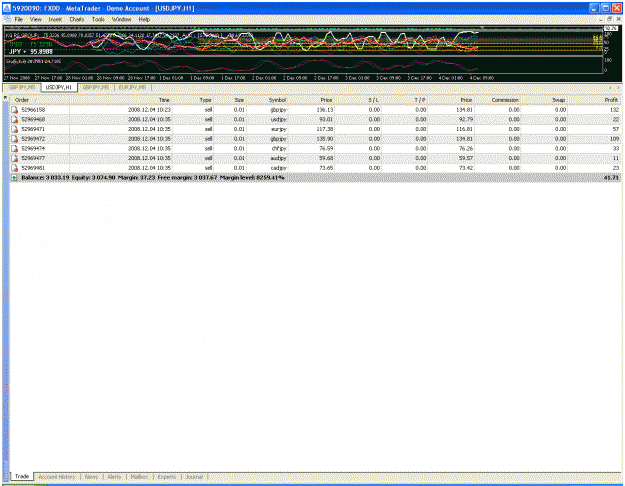Click the profit value 132

point(614,110)
